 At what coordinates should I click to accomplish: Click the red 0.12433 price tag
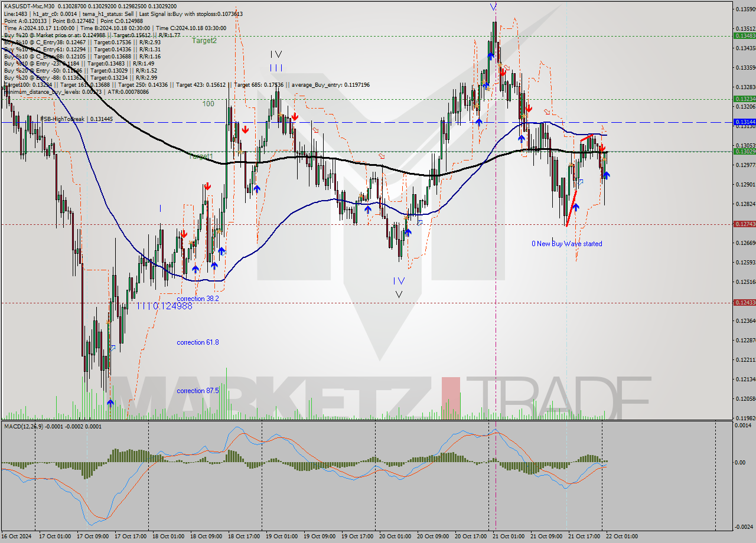(744, 303)
